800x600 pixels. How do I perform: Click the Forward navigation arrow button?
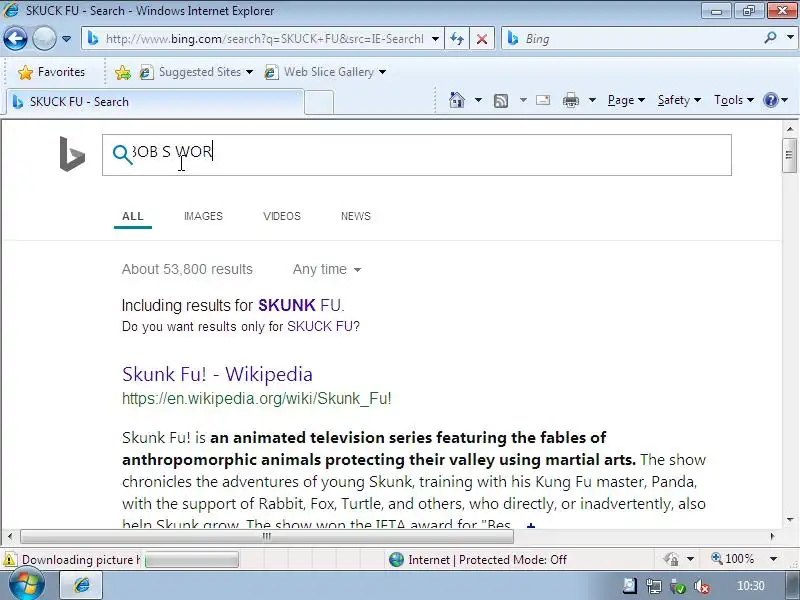44,38
